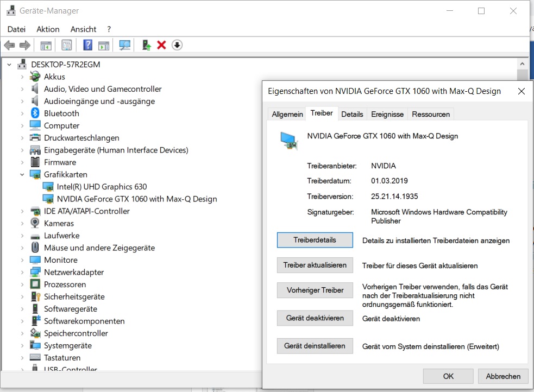
Task: Click the Properties sheet toolbar icon
Action: [67, 45]
